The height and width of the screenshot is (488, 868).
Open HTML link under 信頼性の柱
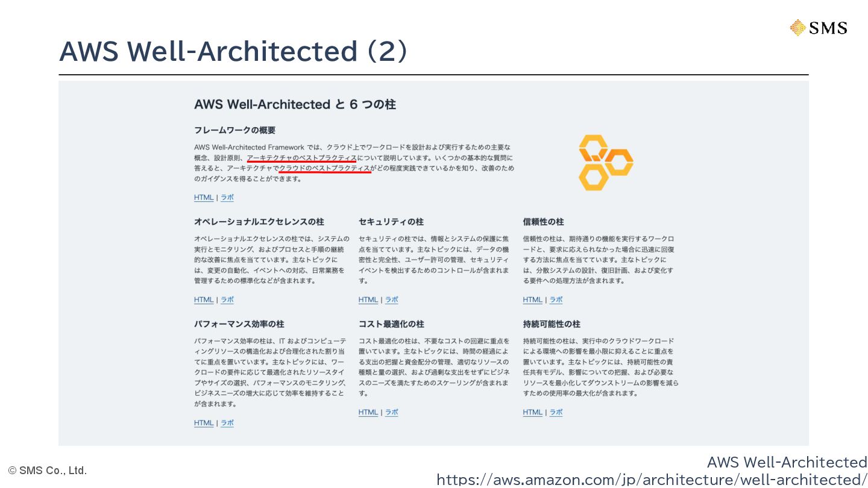533,300
